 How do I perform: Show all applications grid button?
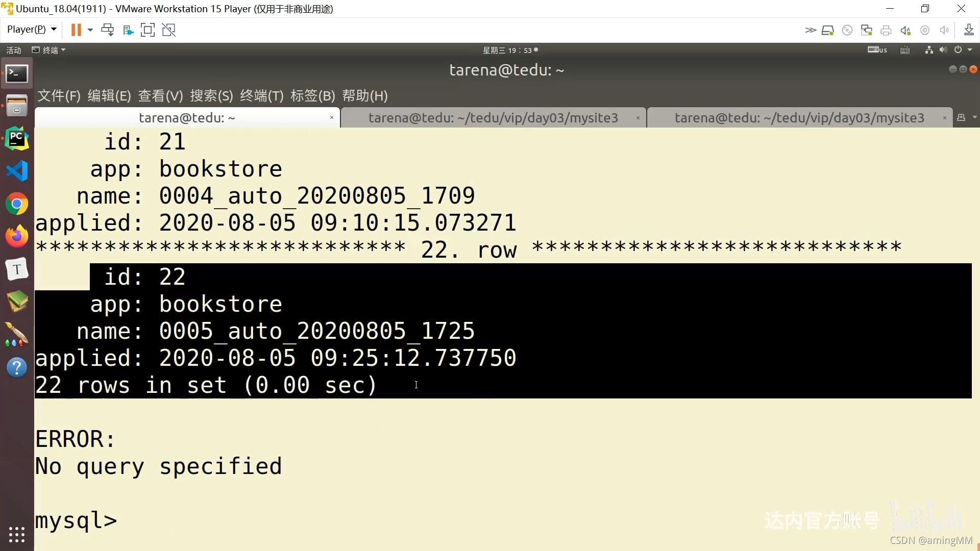click(17, 534)
